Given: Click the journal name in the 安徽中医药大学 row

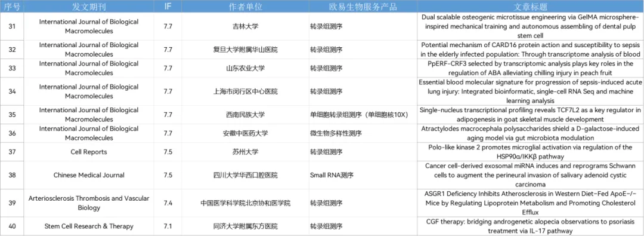Looking at the screenshot, I should (89, 133).
